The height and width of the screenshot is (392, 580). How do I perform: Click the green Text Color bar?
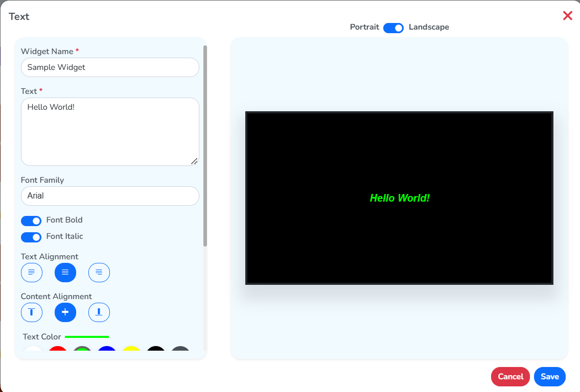87,336
